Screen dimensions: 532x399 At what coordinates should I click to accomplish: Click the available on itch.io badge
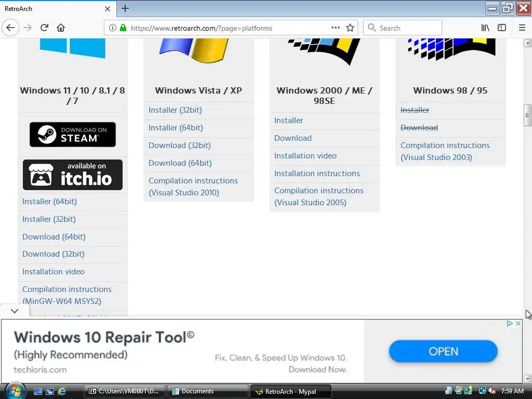click(73, 175)
